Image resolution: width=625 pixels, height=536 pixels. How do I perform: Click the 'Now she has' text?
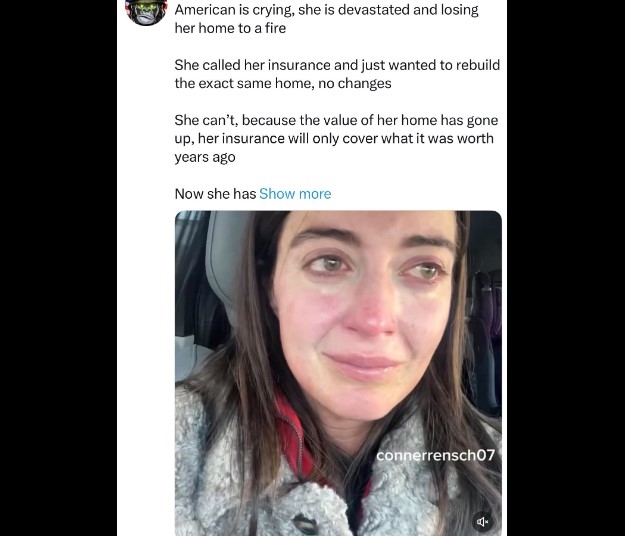[x=215, y=194]
